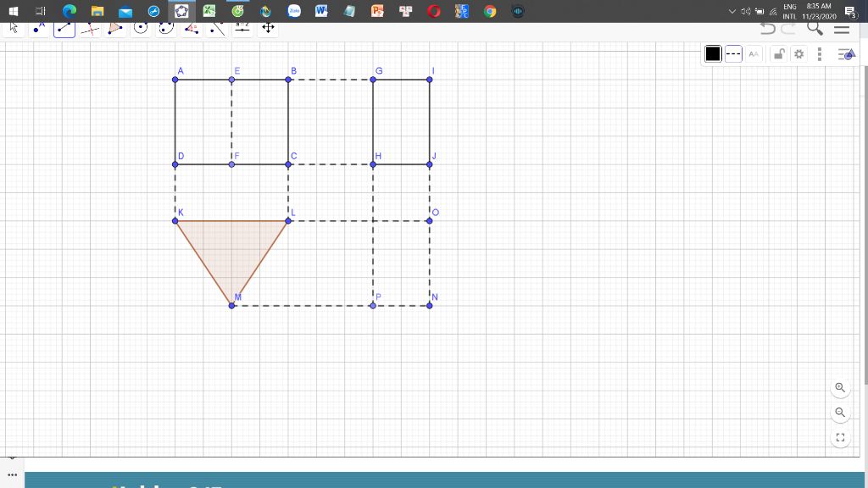Image resolution: width=868 pixels, height=488 pixels.
Task: Click point A on the canvas
Action: (x=175, y=80)
